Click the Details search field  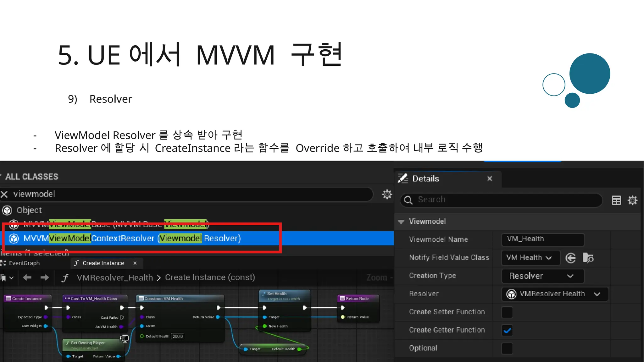tap(502, 200)
